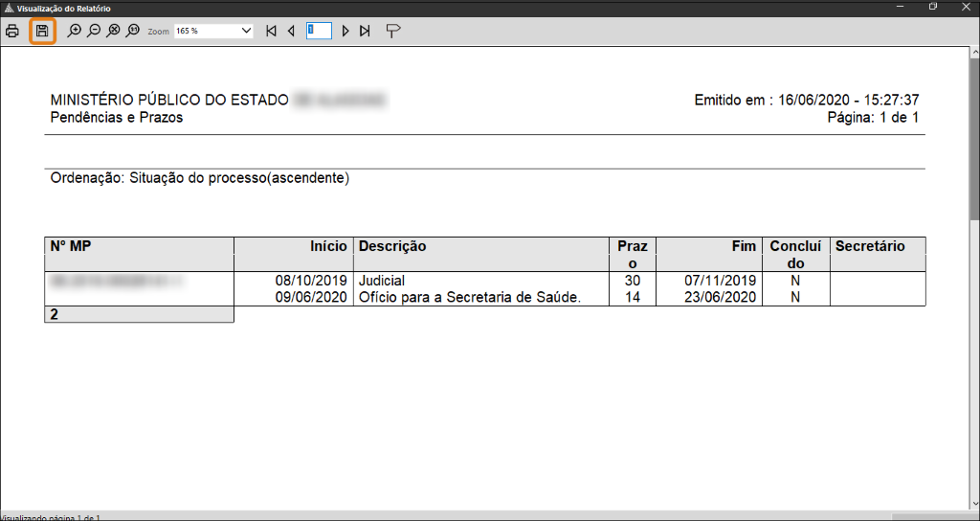Click the 'Prazo' column header
This screenshot has height=521, width=980.
[x=633, y=254]
